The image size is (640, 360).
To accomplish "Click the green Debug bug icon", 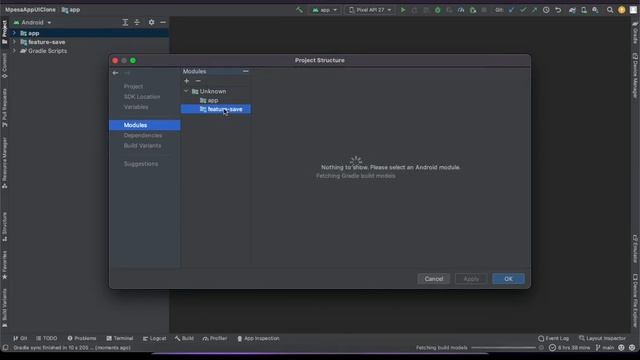I will point(438,10).
